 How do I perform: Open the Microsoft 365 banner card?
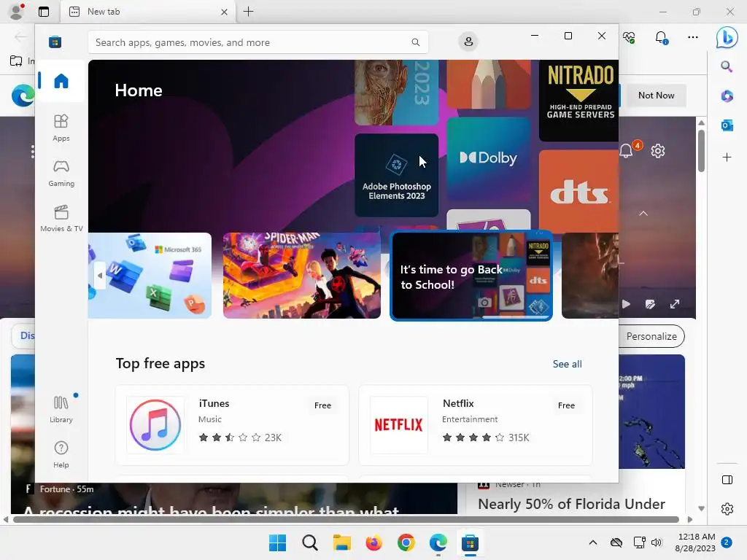pyautogui.click(x=150, y=275)
